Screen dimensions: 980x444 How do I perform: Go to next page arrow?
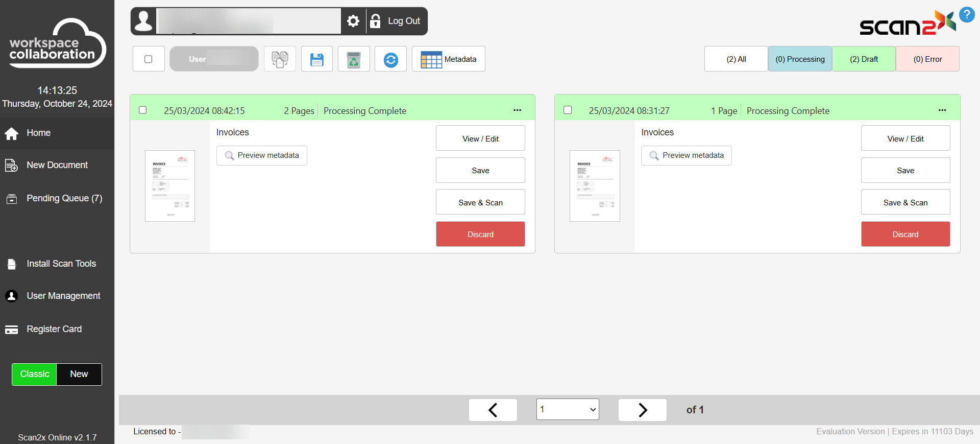pyautogui.click(x=642, y=410)
